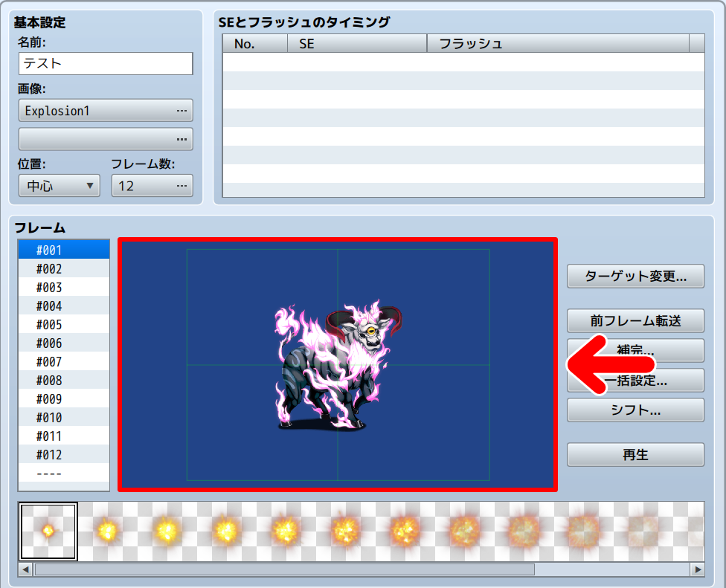Select frame #011 in the frame list

(64, 436)
